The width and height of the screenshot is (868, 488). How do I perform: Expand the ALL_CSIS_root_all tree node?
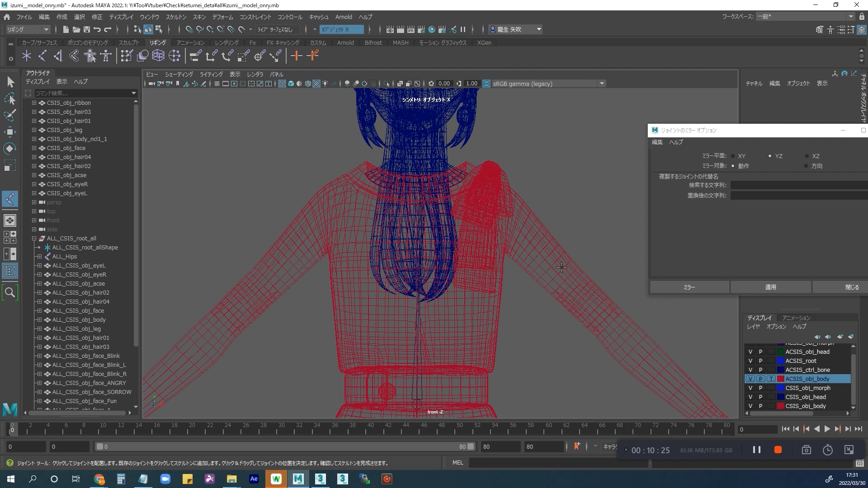tap(33, 238)
